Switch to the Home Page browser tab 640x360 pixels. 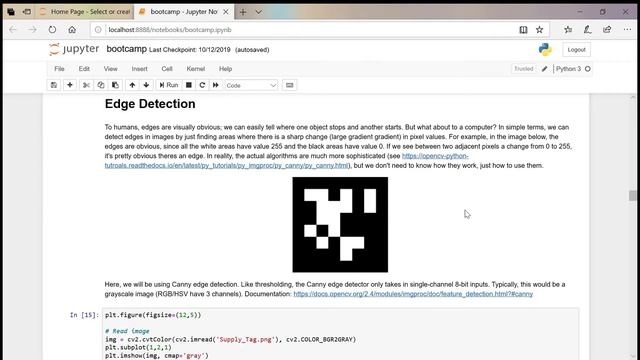click(x=85, y=12)
